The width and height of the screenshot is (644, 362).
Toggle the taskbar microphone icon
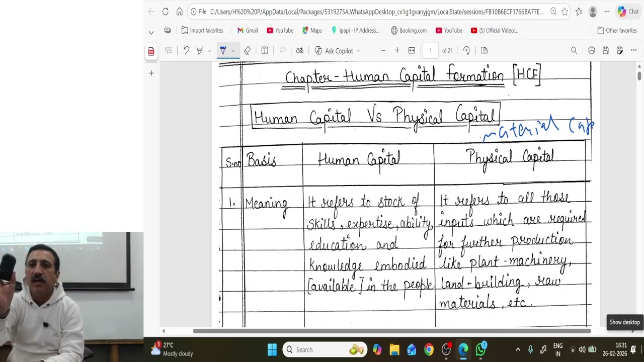[x=530, y=349]
